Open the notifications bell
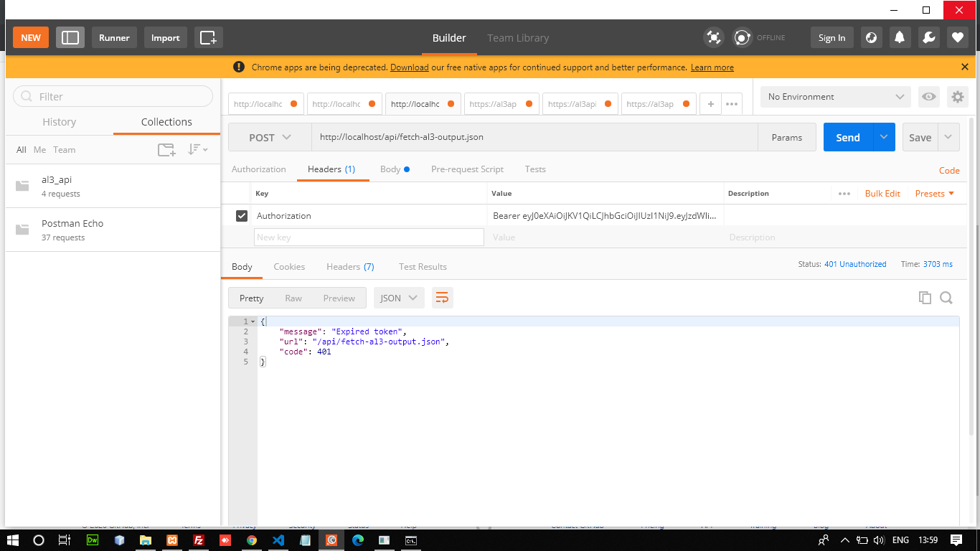 point(900,37)
